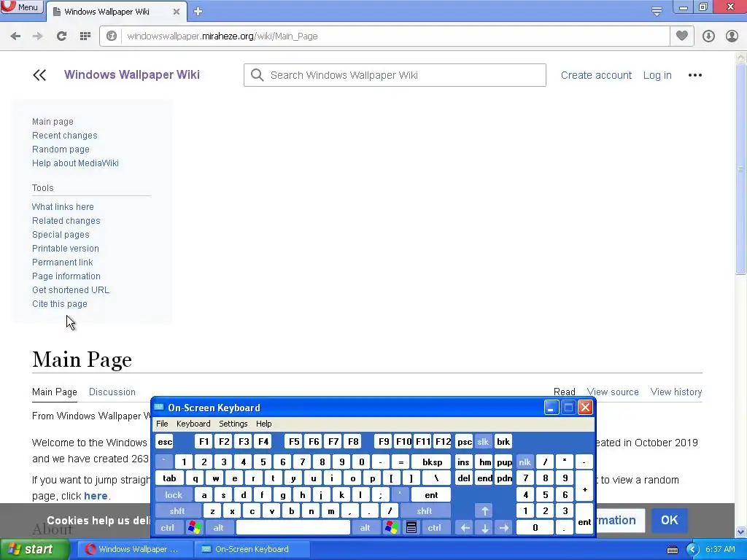Click the Windows Wallpaper Wiki title link
Screen dimensions: 747x560
pyautogui.click(x=132, y=75)
